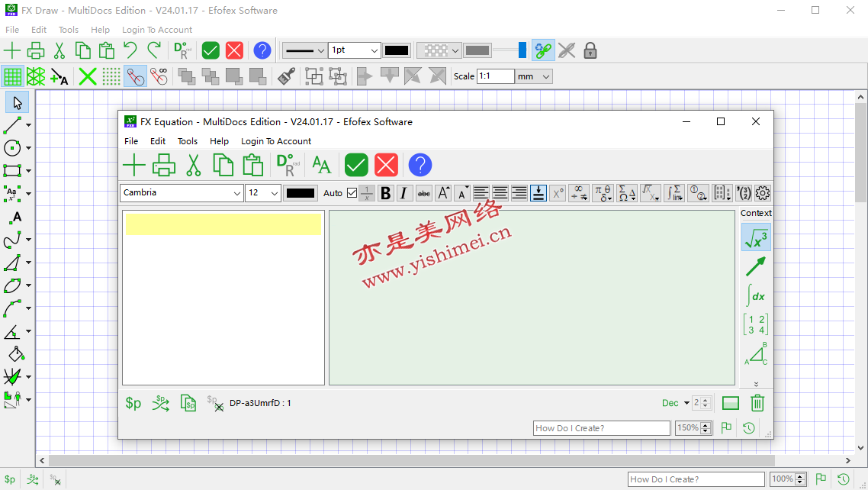
Task: Click the trash delete icon in FX Equation
Action: pyautogui.click(x=757, y=403)
